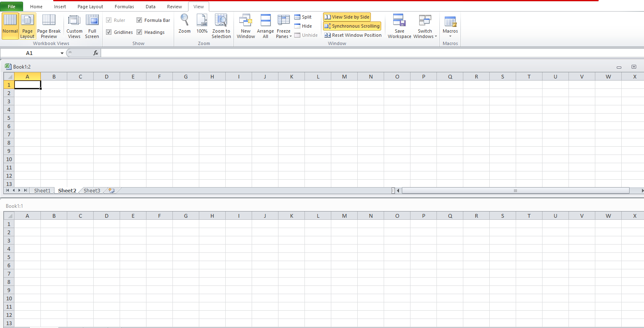Click into the formula bar

click(x=372, y=53)
